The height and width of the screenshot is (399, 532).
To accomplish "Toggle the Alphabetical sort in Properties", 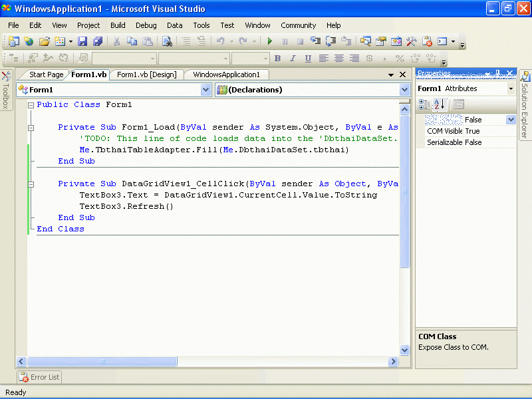I will click(440, 104).
